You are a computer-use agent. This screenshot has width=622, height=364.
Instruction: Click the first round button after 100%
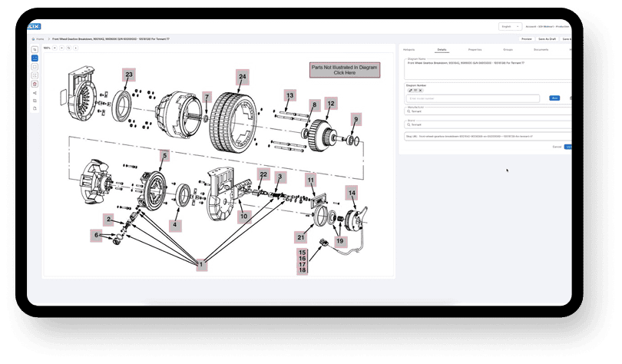[x=55, y=48]
